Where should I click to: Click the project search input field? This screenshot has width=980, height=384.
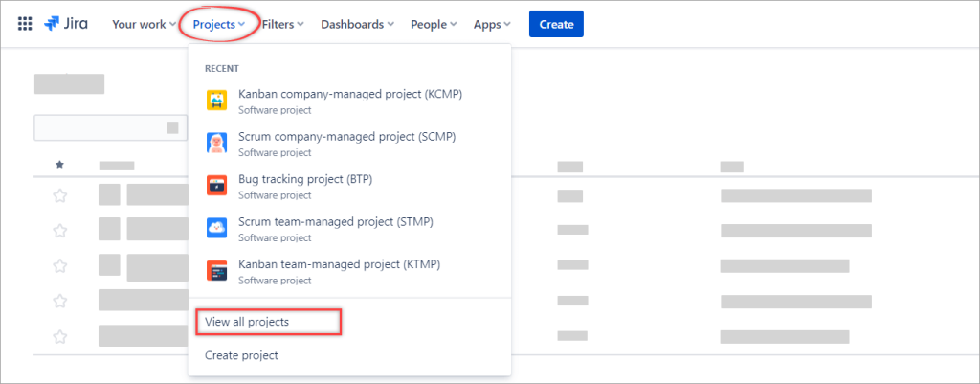111,127
